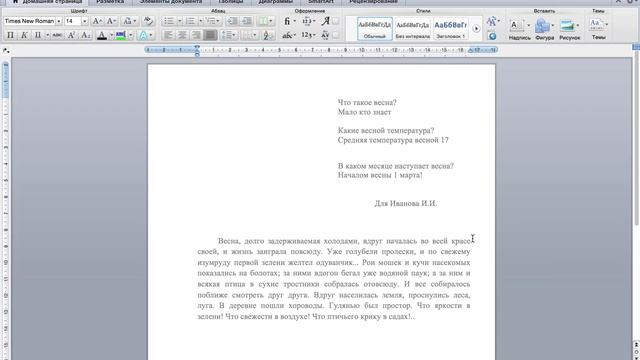Open Рисунок dropdown arrow
Viewport: 640px width, 360px height.
pos(578,25)
